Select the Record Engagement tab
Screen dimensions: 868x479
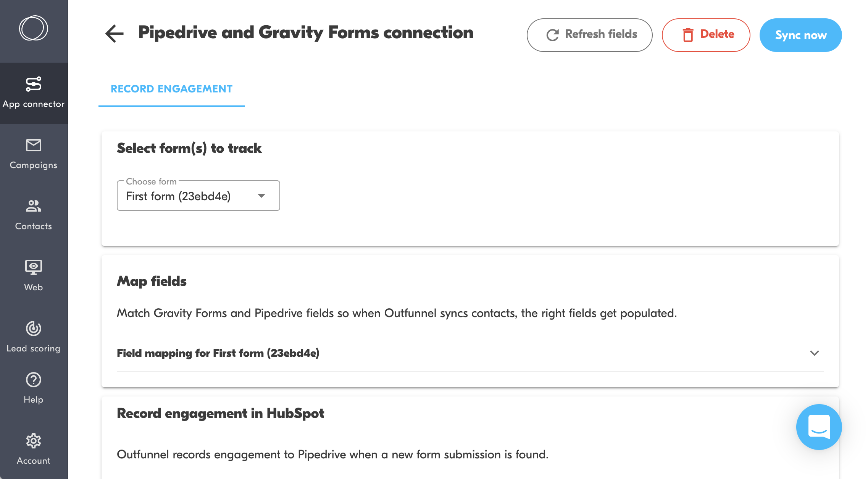171,89
